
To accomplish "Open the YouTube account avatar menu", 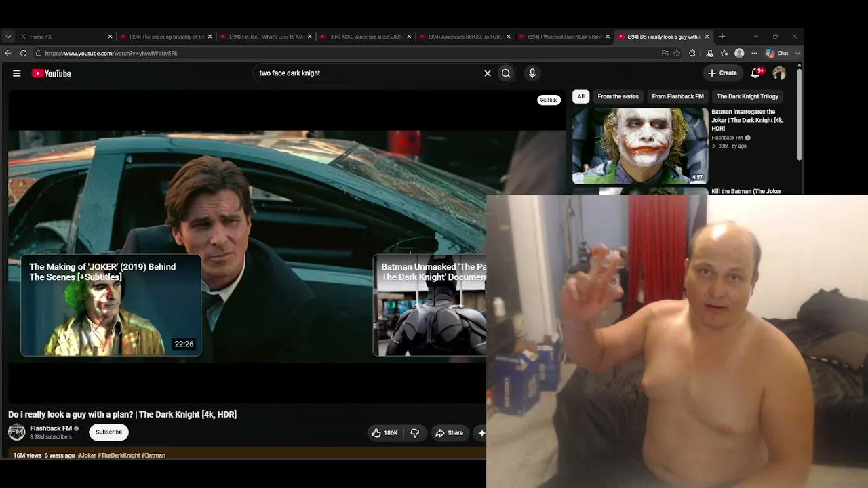I will point(779,73).
